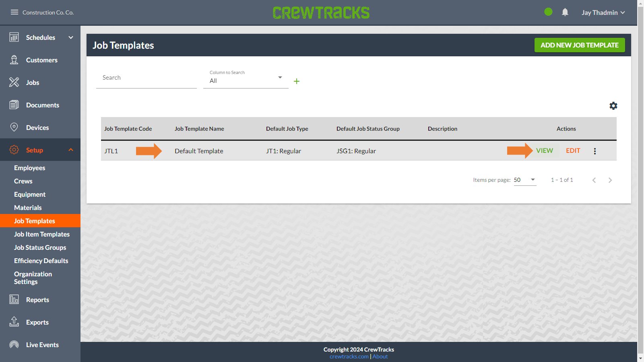
Task: Sort by Description column header
Action: coord(442,129)
